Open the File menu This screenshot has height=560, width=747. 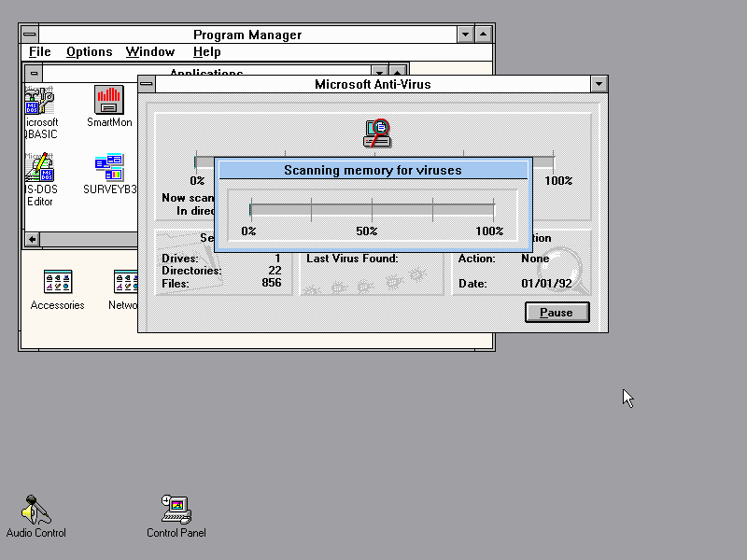(39, 52)
